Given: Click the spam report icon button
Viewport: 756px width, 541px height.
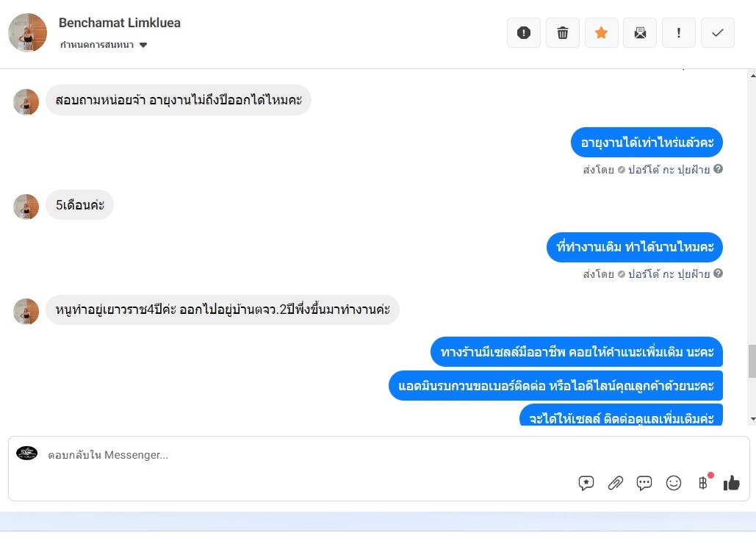Looking at the screenshot, I should (524, 33).
